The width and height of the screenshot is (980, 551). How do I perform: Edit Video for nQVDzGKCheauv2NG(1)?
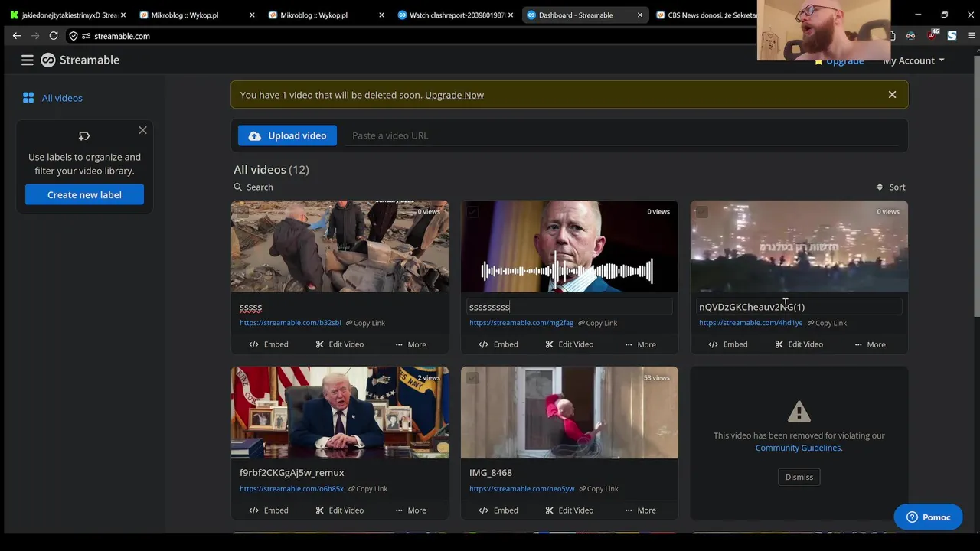point(799,344)
